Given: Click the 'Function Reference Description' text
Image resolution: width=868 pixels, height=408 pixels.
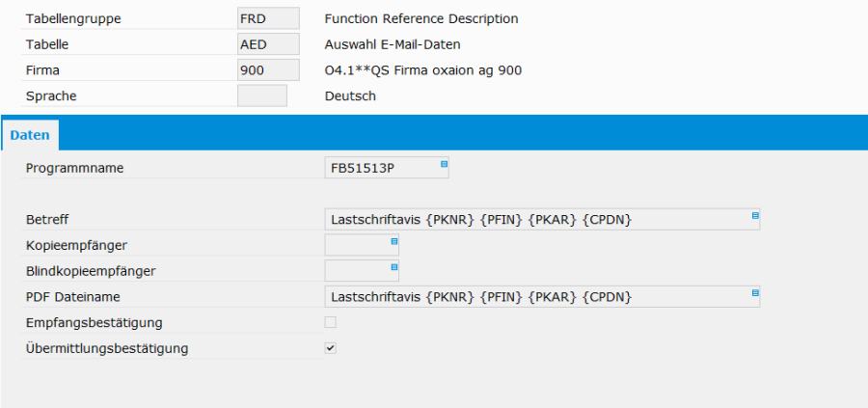Looking at the screenshot, I should pos(421,19).
